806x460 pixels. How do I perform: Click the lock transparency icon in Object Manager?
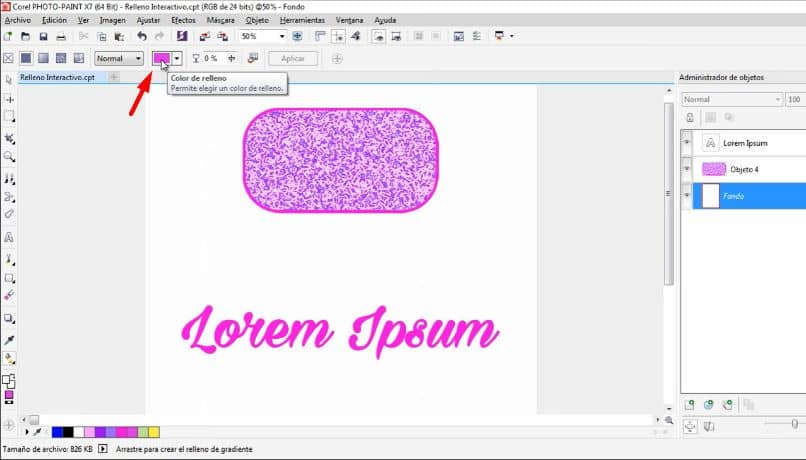click(690, 118)
